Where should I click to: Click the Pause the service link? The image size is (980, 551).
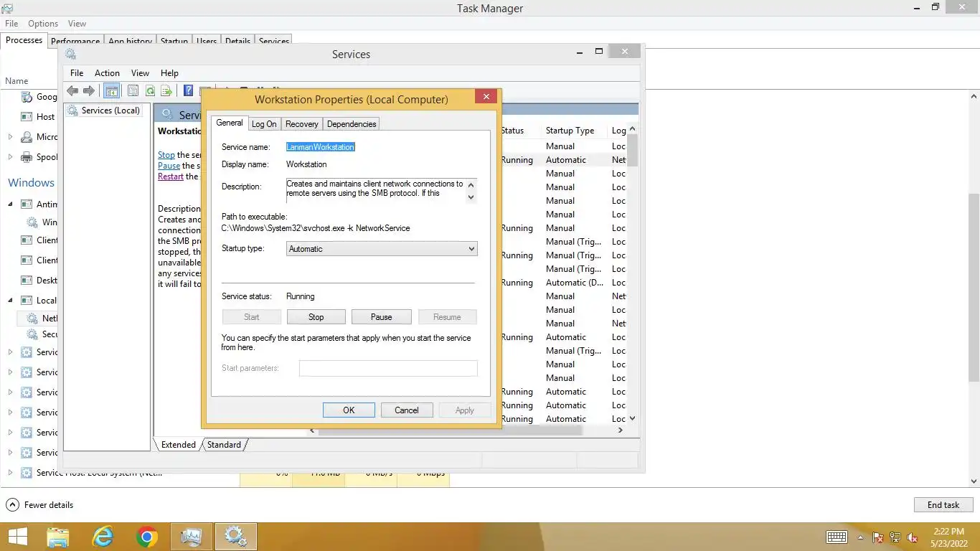(169, 166)
